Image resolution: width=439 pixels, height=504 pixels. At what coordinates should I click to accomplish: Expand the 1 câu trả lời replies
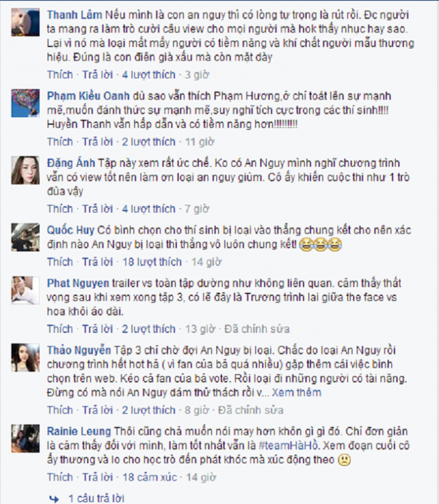pyautogui.click(x=96, y=498)
